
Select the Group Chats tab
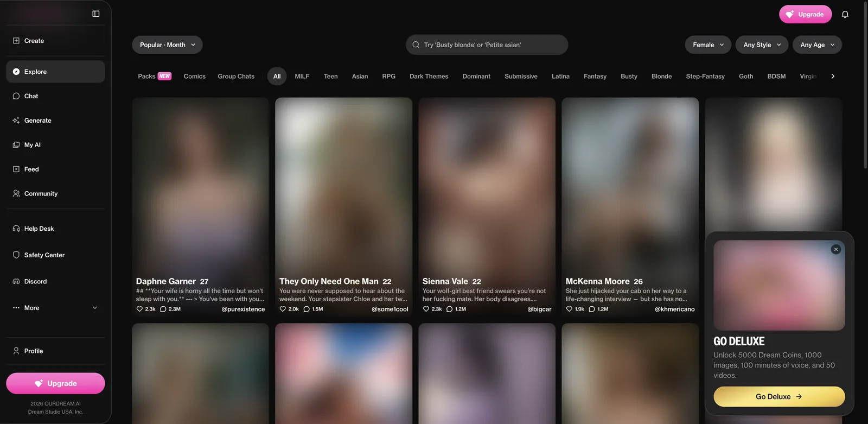236,77
